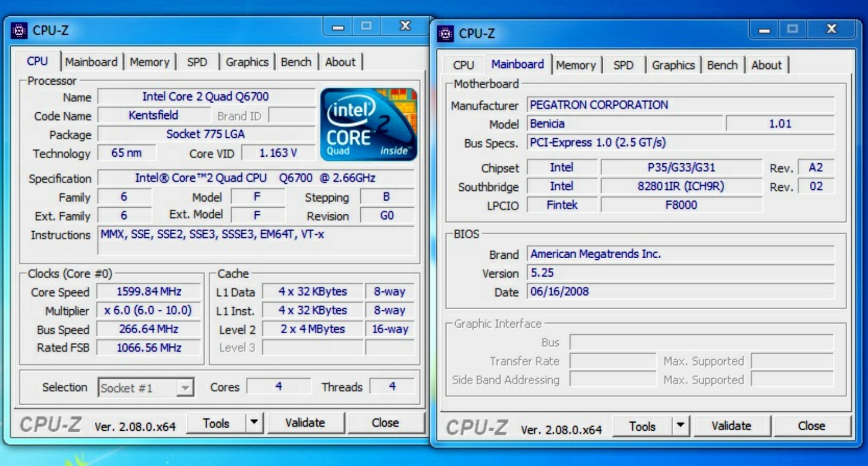This screenshot has width=868, height=466.
Task: Open the Mainboard tab in the left window
Action: (x=91, y=62)
